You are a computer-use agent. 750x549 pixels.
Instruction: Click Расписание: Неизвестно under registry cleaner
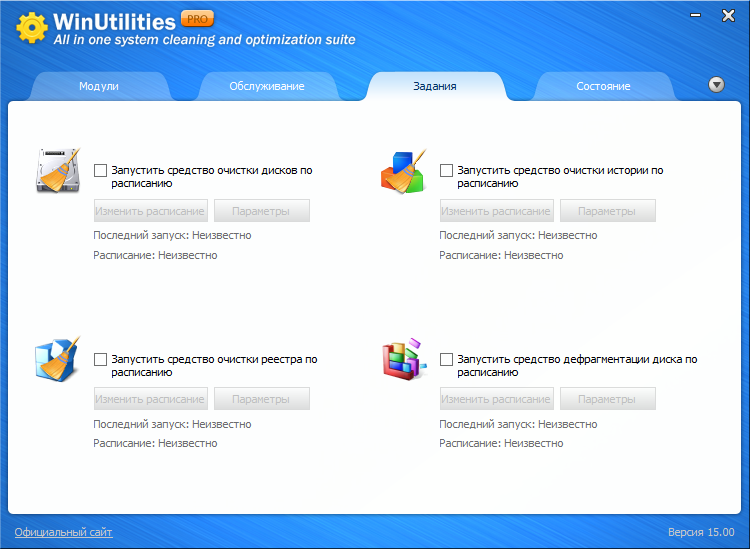tap(155, 443)
